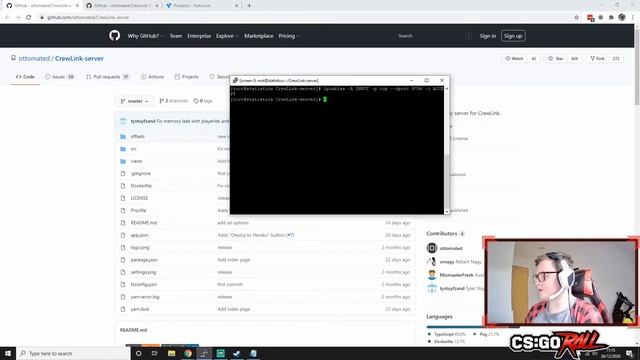Open the logo.png file

point(140,247)
